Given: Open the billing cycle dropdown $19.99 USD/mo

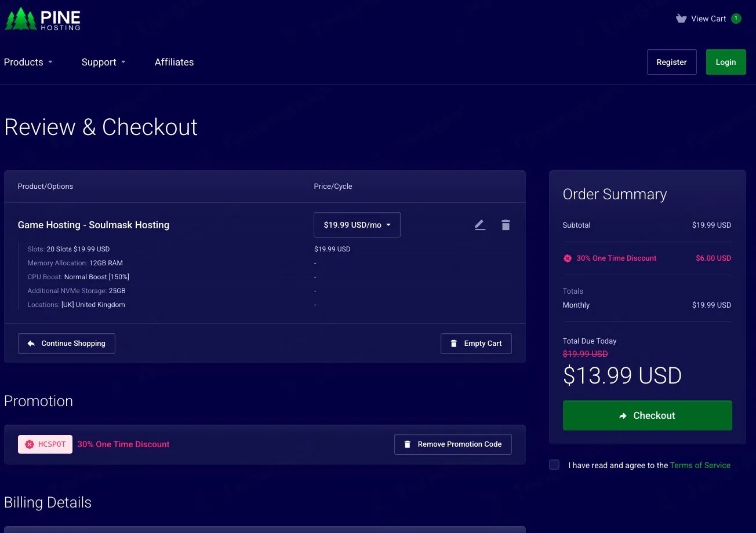Looking at the screenshot, I should coord(357,225).
